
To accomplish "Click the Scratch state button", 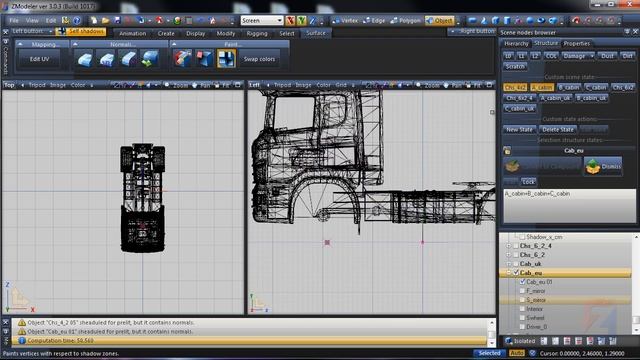I will click(515, 67).
